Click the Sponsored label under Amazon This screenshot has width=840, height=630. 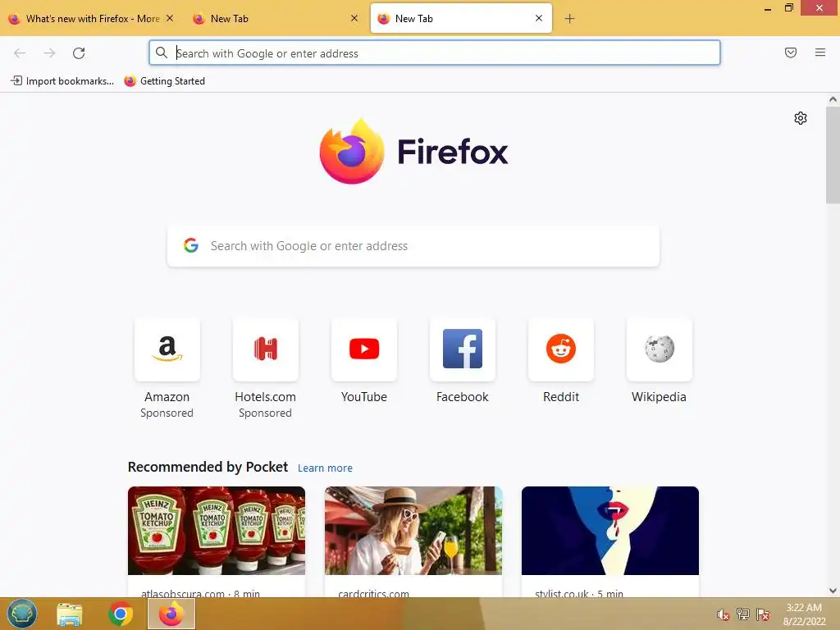pos(167,413)
